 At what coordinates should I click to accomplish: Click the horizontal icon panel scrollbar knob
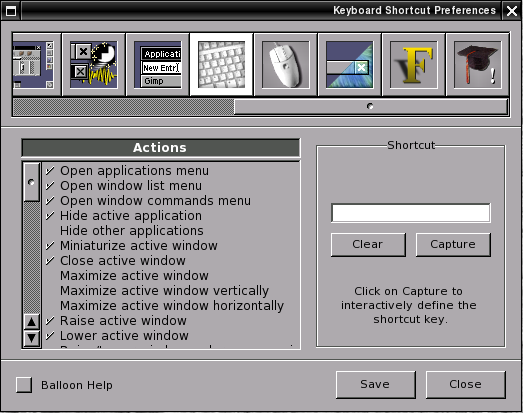(371, 106)
